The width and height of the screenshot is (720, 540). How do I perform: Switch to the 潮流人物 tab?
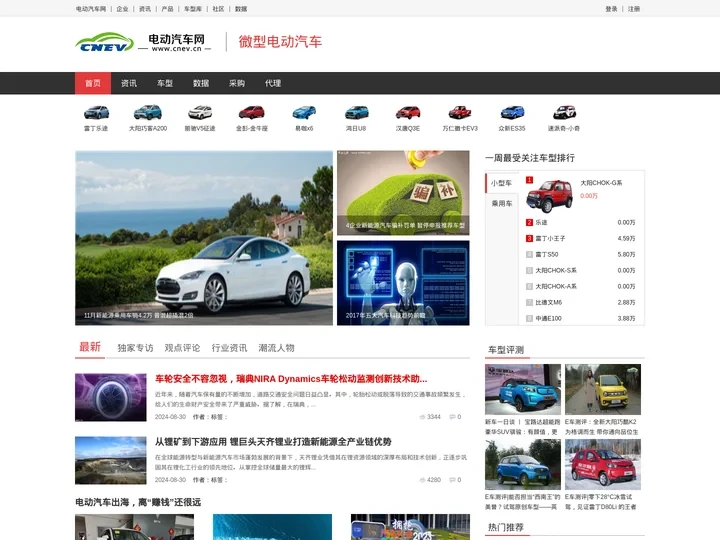click(x=276, y=348)
